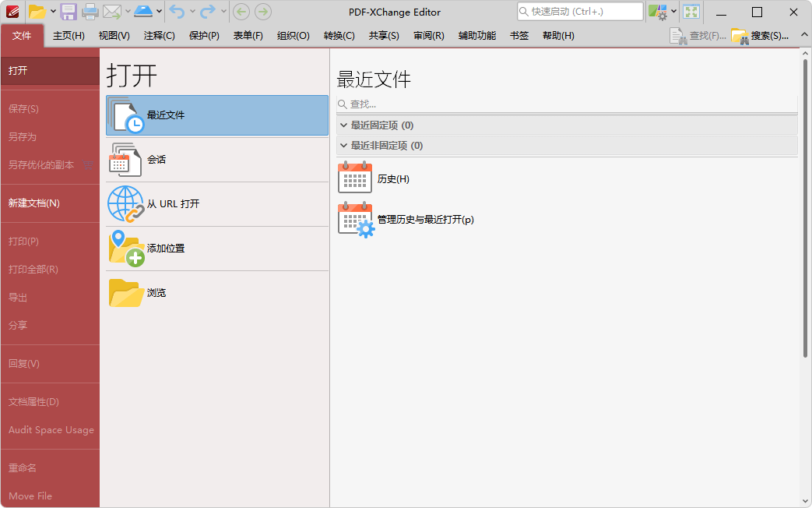Open the 视图(V) tab
This screenshot has width=812, height=508.
[x=114, y=36]
